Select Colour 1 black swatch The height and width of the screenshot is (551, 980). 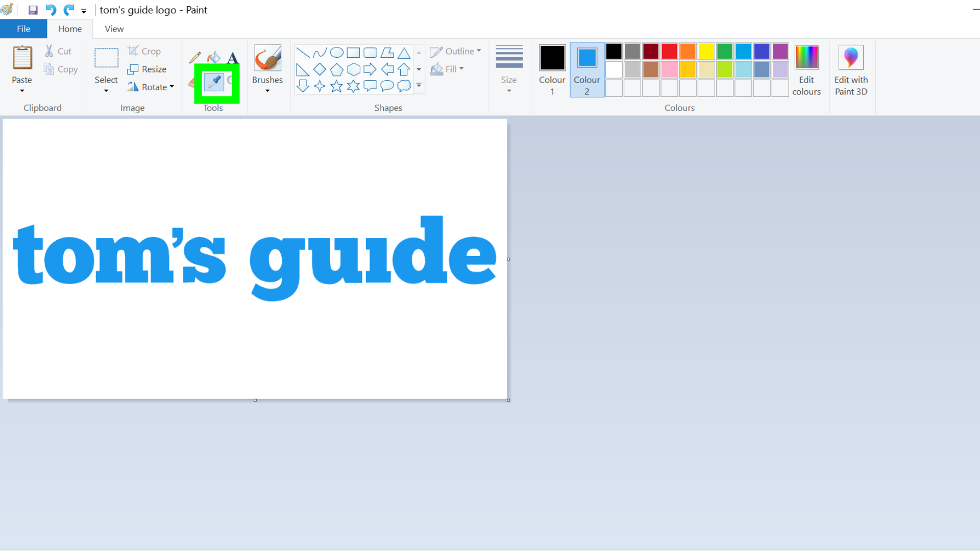(552, 57)
